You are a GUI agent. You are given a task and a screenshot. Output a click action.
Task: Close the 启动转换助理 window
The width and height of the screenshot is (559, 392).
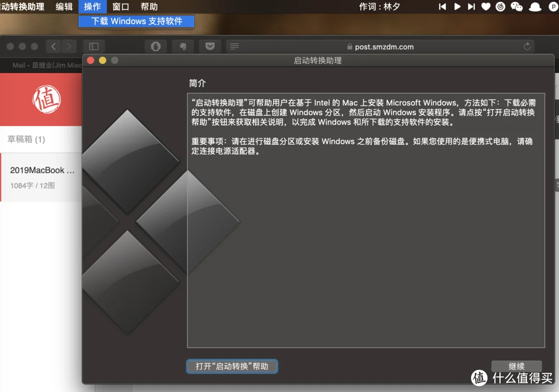(x=91, y=61)
